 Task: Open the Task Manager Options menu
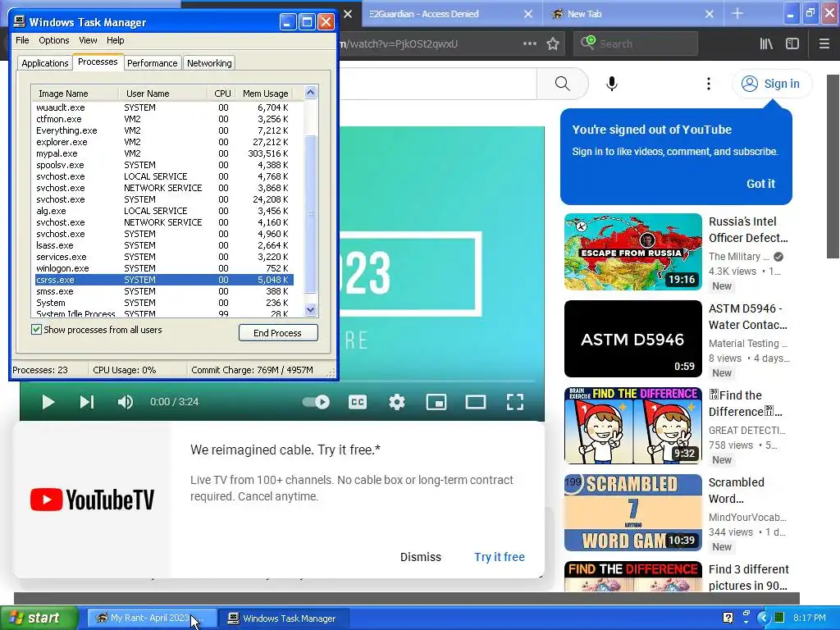click(53, 40)
